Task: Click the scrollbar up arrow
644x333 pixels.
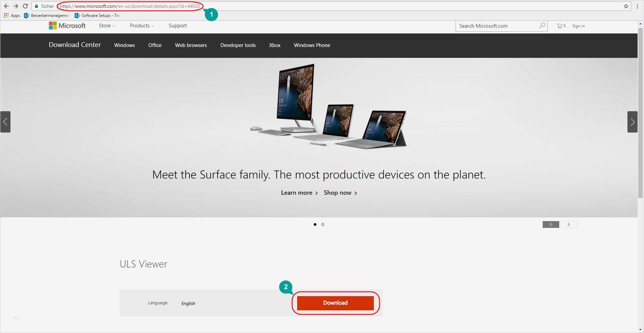Action: tap(640, 24)
